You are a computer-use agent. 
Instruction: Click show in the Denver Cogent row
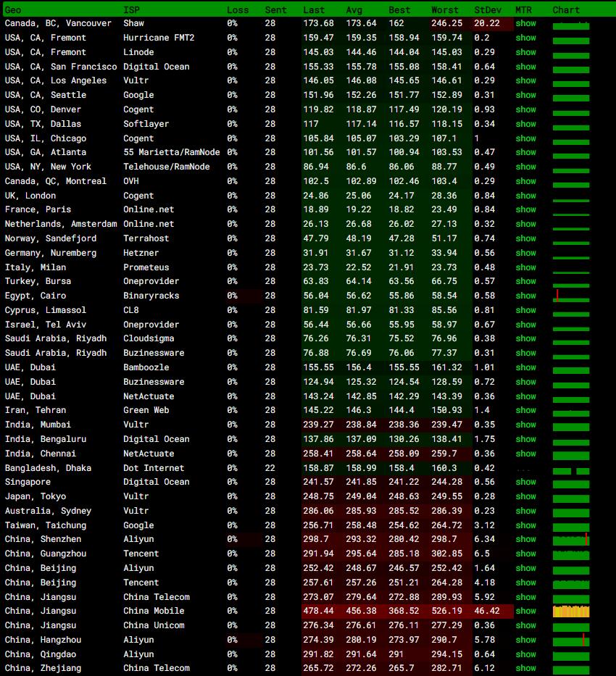click(x=525, y=109)
